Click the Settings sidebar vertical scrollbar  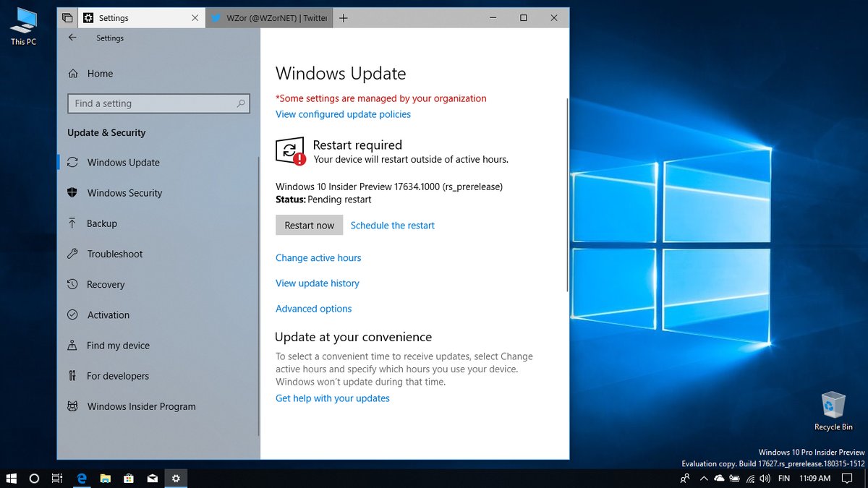pos(258,296)
